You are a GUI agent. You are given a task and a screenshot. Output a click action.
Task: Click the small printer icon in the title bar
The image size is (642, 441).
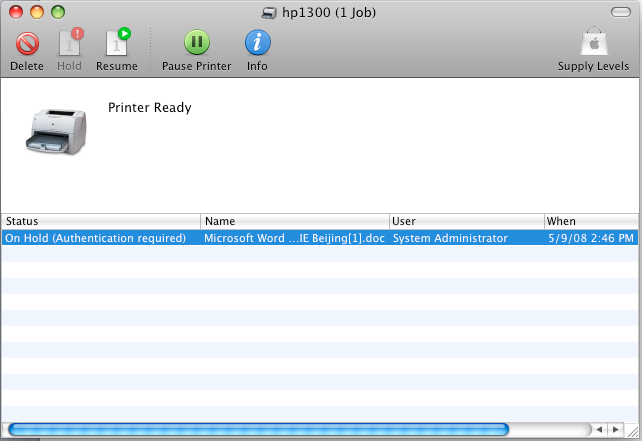(x=269, y=13)
